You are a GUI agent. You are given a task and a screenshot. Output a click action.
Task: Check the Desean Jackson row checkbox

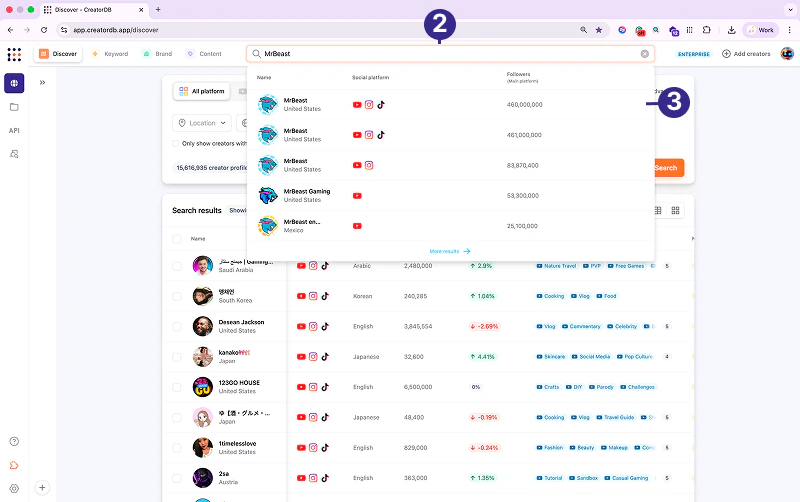tap(177, 327)
